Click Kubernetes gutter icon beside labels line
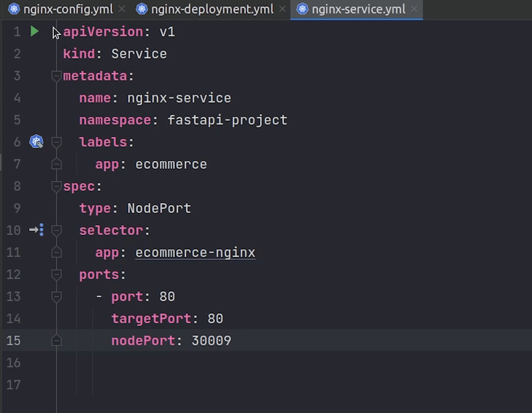Image resolution: width=532 pixels, height=413 pixels. point(36,141)
